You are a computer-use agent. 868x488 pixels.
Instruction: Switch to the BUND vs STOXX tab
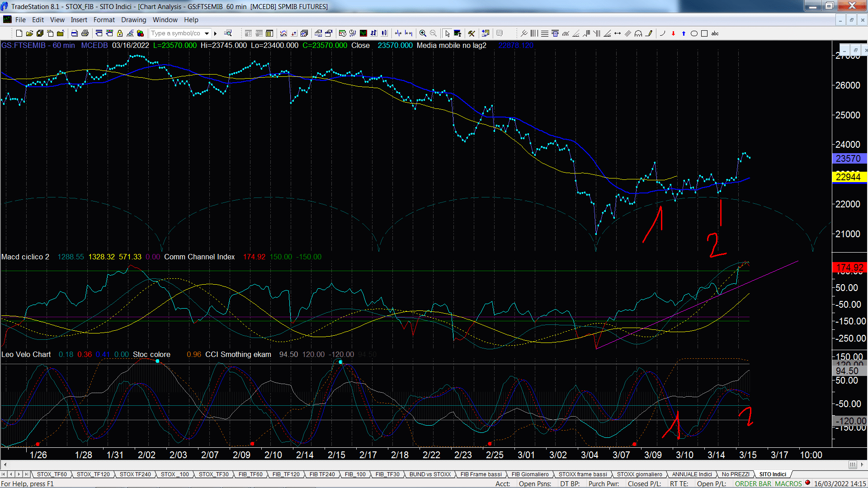point(430,474)
